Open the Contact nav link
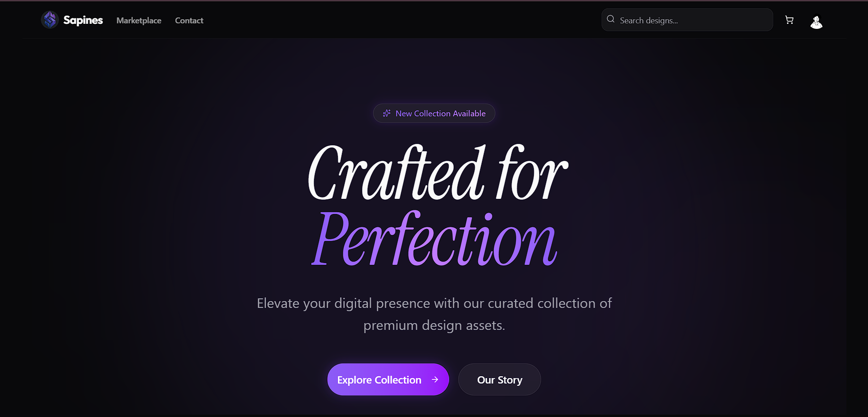Screen dimensions: 868x417 (189, 21)
